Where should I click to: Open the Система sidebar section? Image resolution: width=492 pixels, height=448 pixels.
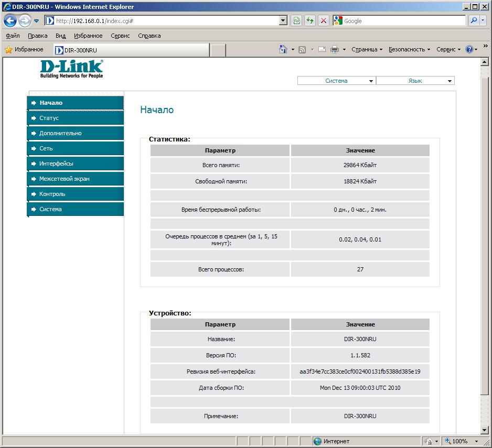76,210
